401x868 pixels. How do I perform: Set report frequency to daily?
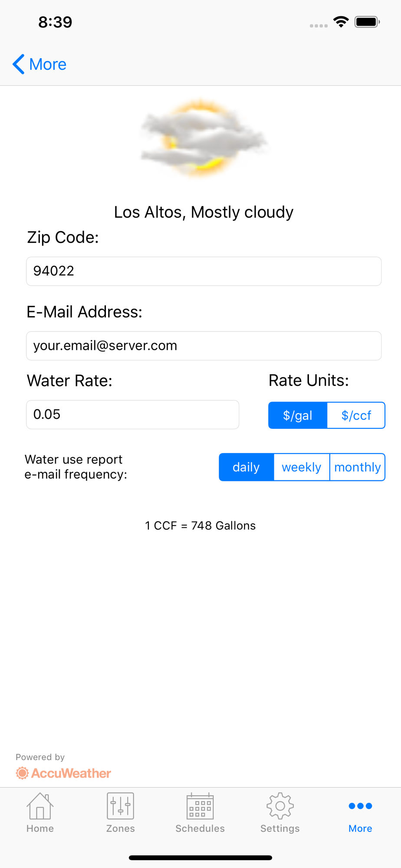click(246, 467)
